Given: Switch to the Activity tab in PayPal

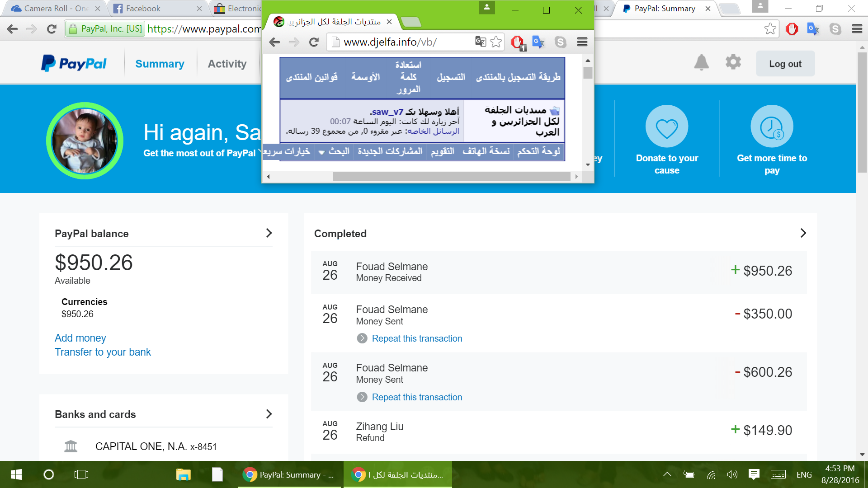Looking at the screenshot, I should point(227,64).
